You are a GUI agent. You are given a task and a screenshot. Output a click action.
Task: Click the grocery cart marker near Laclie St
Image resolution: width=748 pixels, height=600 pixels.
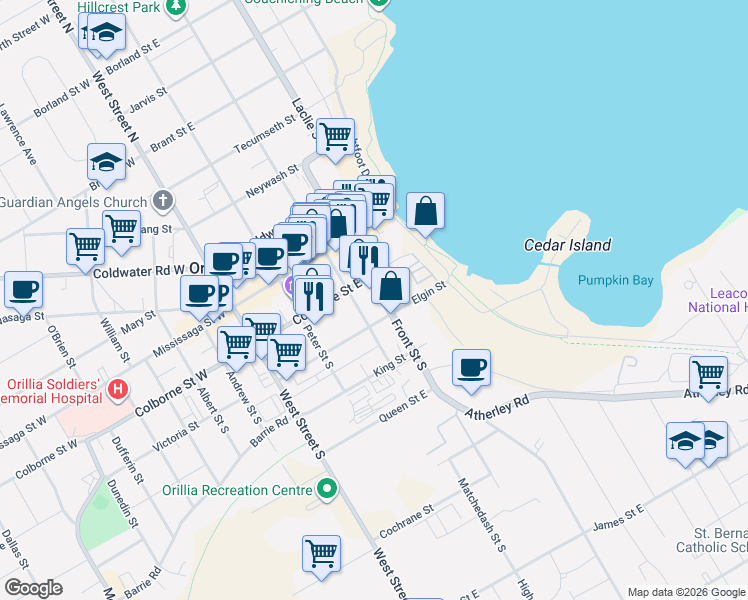click(335, 140)
